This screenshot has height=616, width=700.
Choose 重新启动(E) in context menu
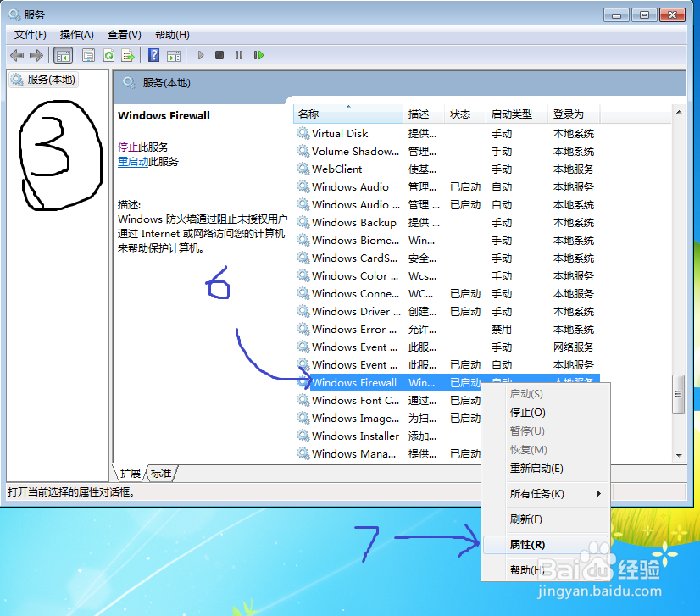click(x=546, y=469)
